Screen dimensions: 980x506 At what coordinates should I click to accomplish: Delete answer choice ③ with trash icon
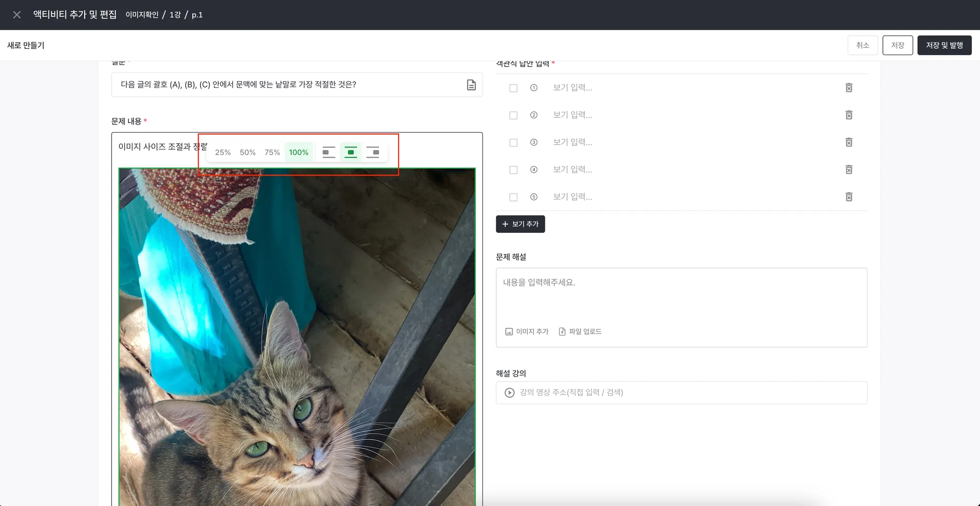[x=849, y=142]
